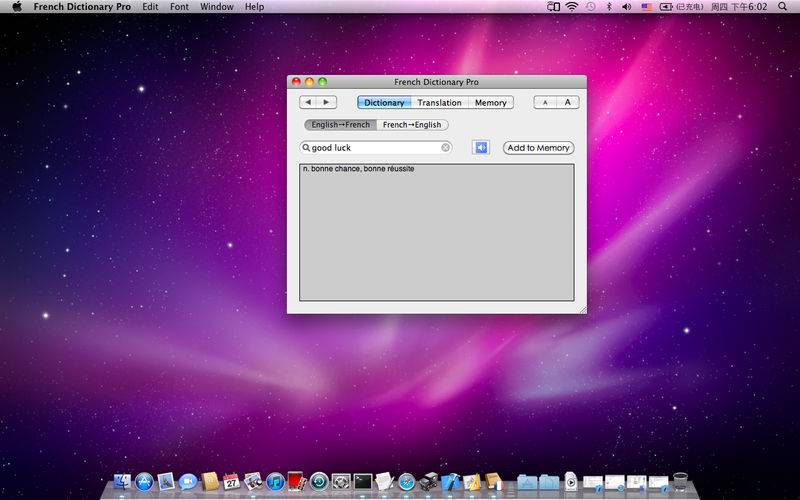Open Preview from the Dock
Image resolution: width=800 pixels, height=500 pixels.
[166, 481]
